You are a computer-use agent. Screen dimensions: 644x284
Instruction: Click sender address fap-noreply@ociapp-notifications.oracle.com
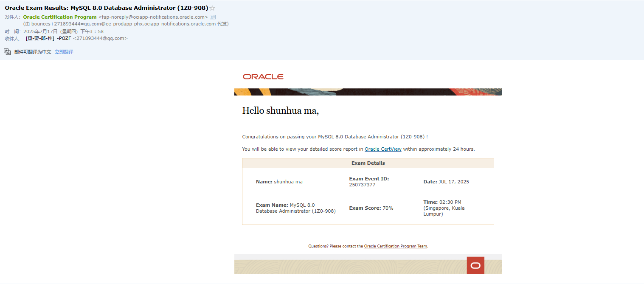pos(153,17)
